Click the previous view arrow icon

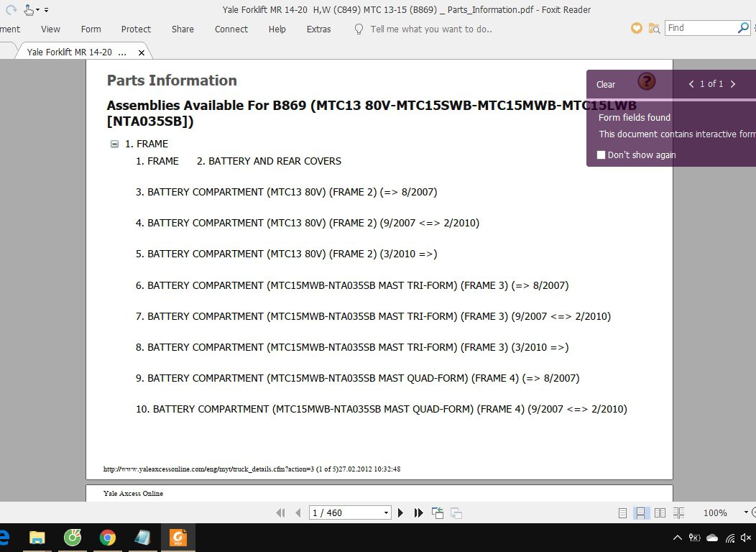[x=437, y=512]
